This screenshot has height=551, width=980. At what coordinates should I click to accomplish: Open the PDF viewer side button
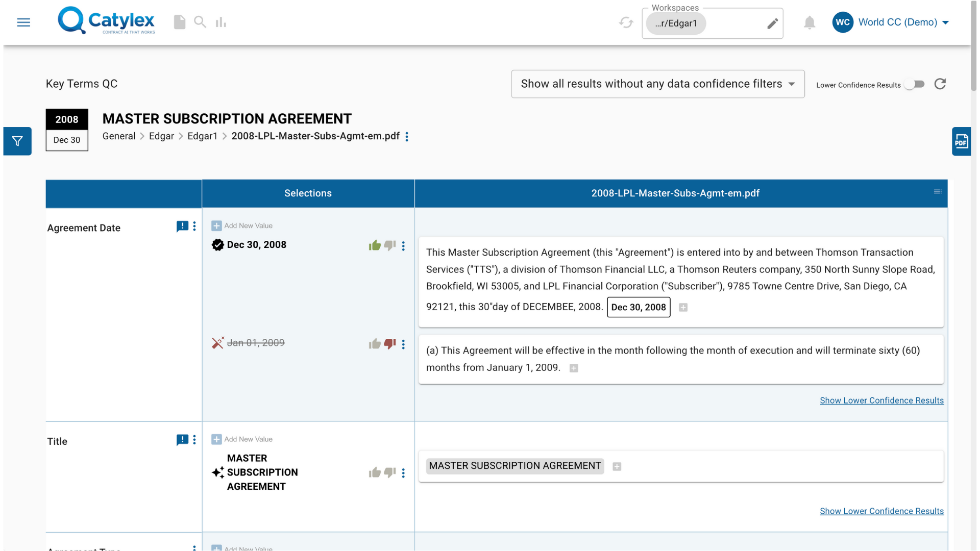tap(962, 141)
